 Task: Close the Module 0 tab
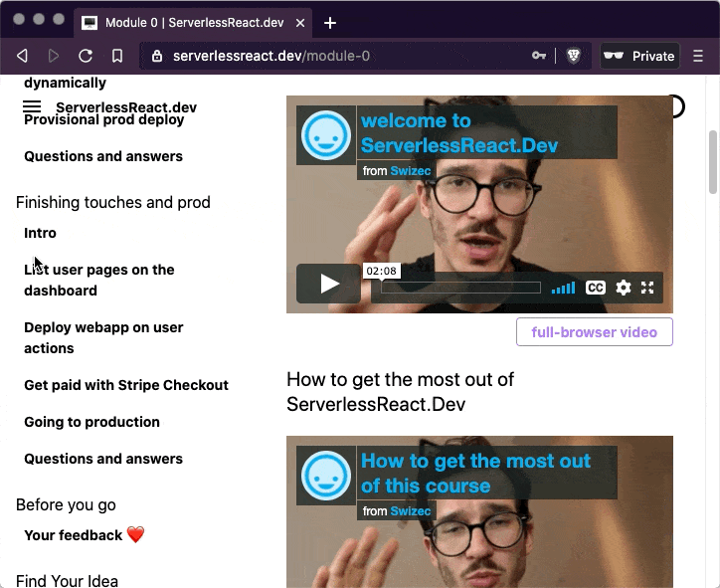[x=300, y=23]
